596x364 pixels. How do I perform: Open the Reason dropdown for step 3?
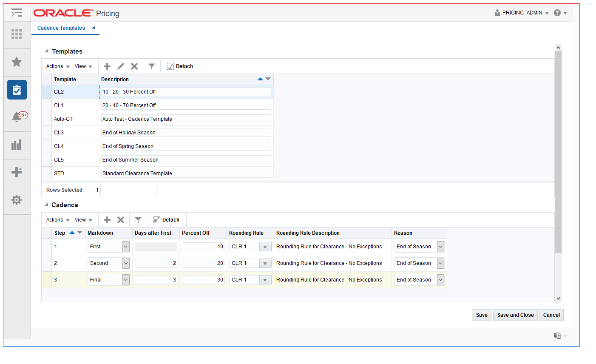coord(440,279)
